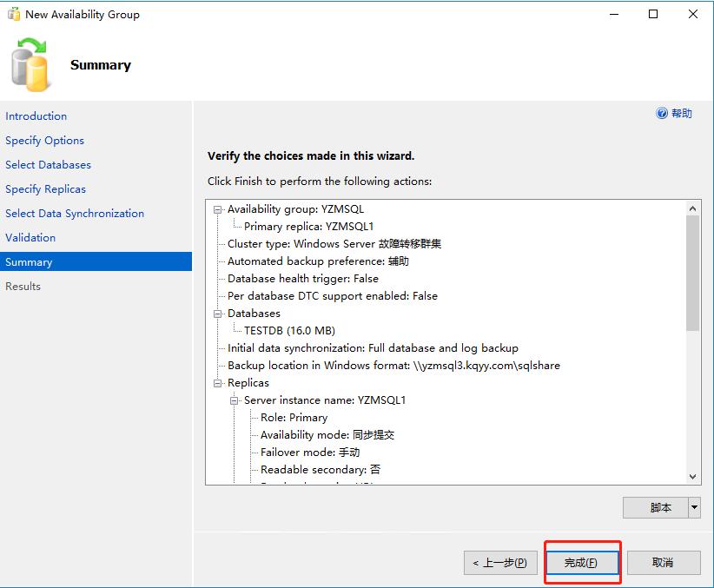Collapse the Databases tree node

point(218,314)
